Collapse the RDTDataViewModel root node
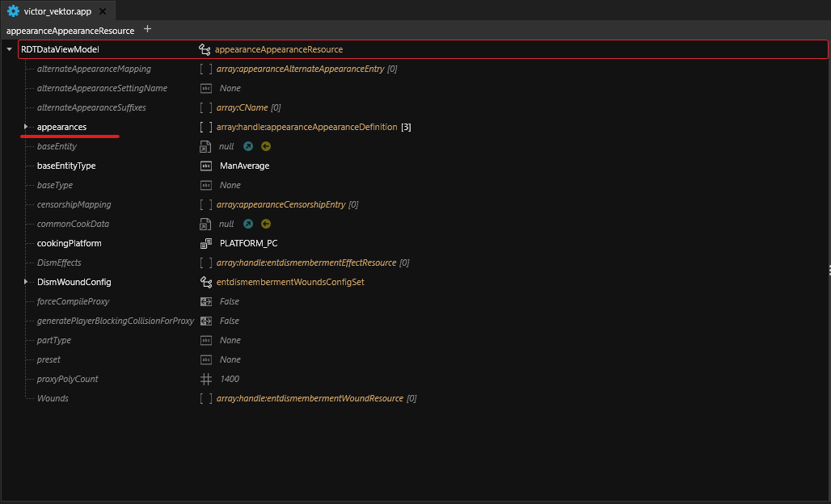 (9, 50)
